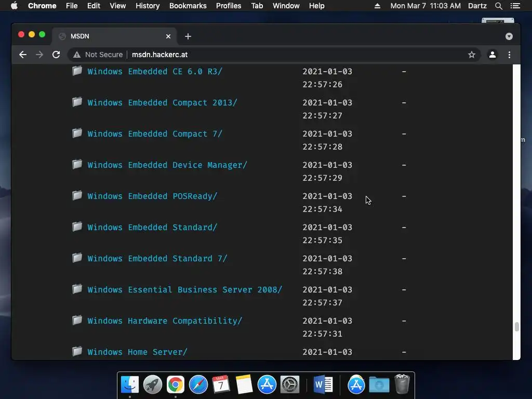The width and height of the screenshot is (532, 399).
Task: Click folder icon beside Windows Hardware Compatibility
Action: [x=77, y=320]
